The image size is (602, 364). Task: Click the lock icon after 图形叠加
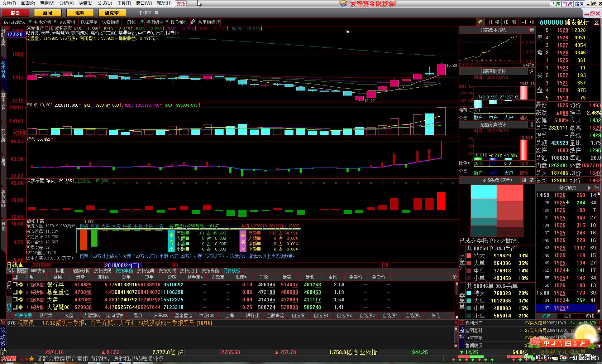(x=193, y=22)
